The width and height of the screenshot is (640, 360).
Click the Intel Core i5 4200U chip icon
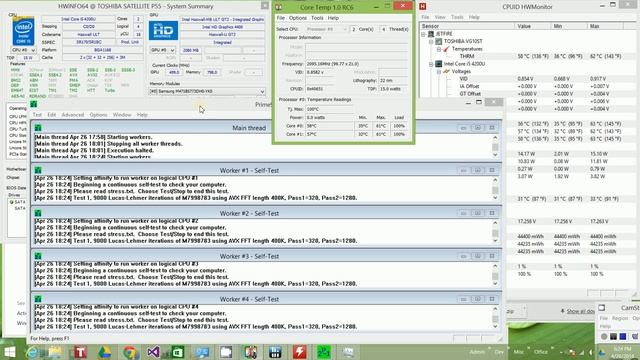pos(438,64)
